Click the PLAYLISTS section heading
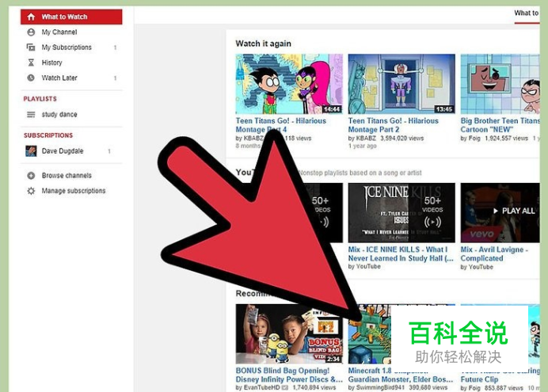The image size is (548, 392). click(x=40, y=99)
